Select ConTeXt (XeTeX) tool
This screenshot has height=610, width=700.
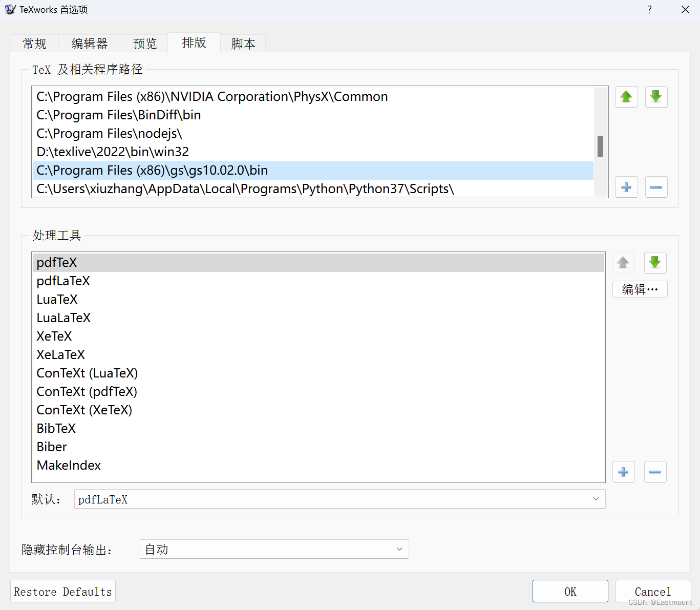click(x=319, y=410)
